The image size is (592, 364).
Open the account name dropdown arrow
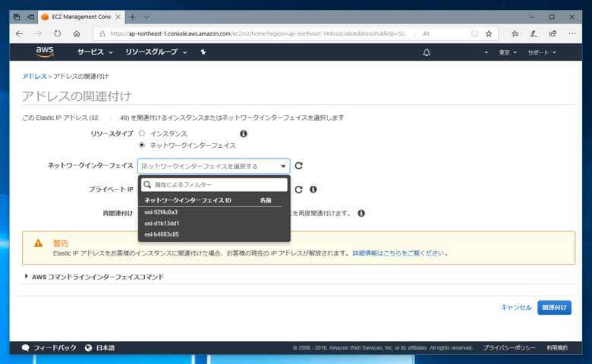coord(487,52)
